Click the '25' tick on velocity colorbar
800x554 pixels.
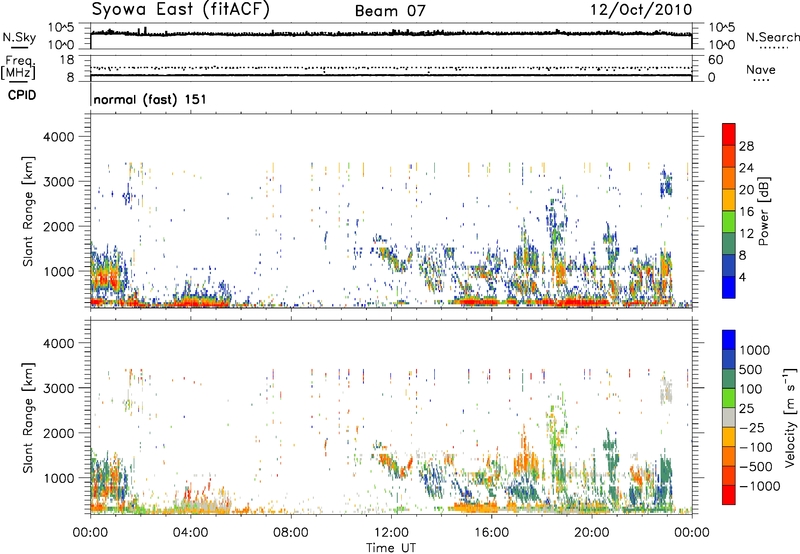pos(746,408)
